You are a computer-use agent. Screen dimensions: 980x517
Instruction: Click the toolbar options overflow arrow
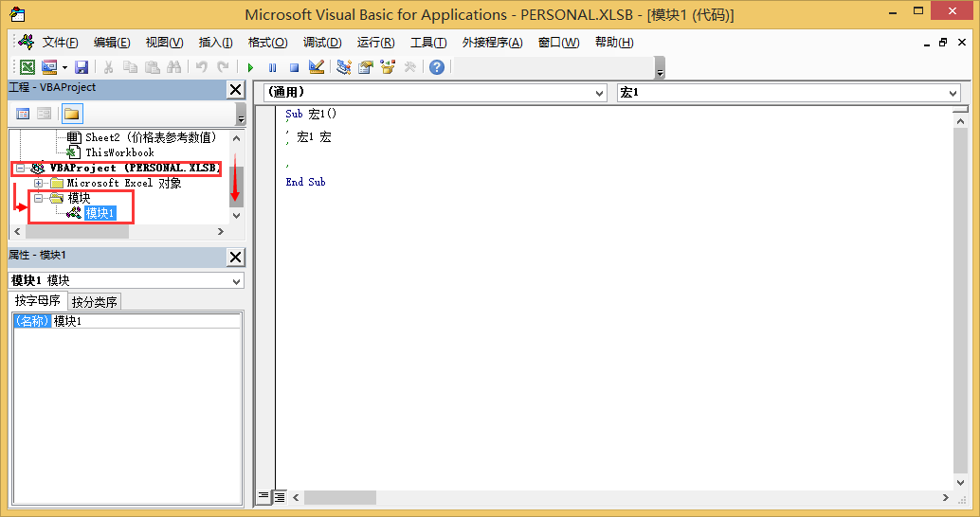click(x=660, y=68)
